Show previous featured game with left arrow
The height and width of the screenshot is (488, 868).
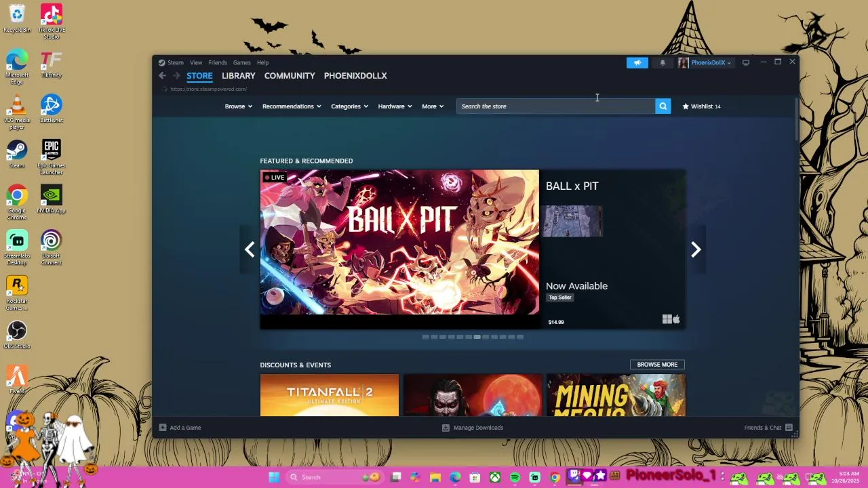coord(250,249)
